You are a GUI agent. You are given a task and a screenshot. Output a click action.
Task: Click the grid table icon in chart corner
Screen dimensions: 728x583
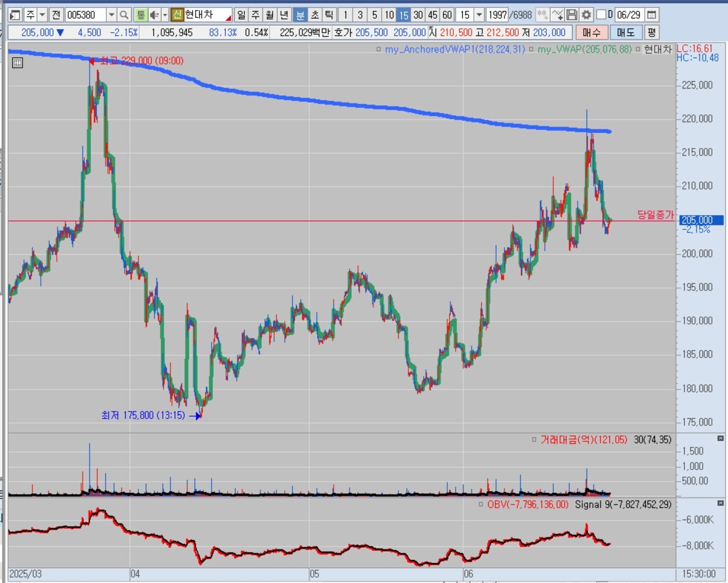(x=17, y=63)
